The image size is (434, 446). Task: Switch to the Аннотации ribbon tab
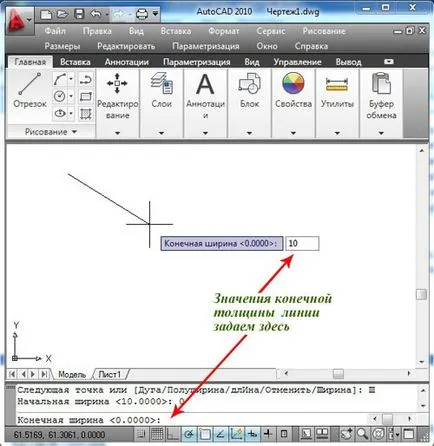pyautogui.click(x=127, y=62)
